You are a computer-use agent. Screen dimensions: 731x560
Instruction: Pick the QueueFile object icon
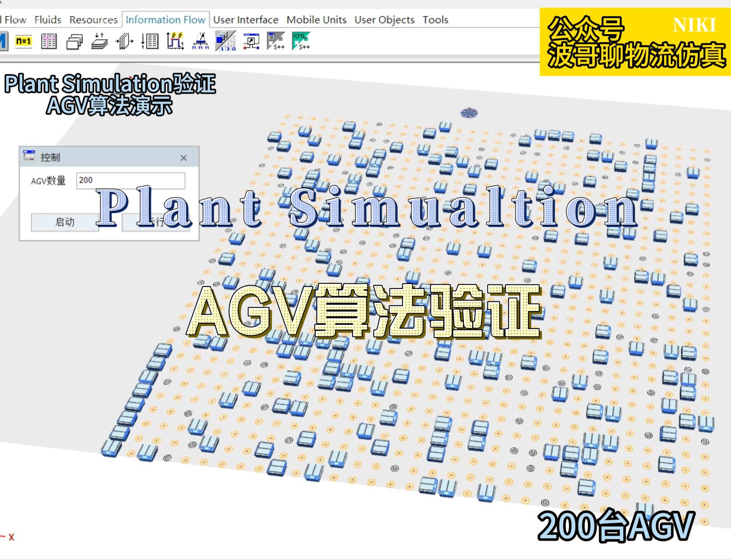[124, 41]
